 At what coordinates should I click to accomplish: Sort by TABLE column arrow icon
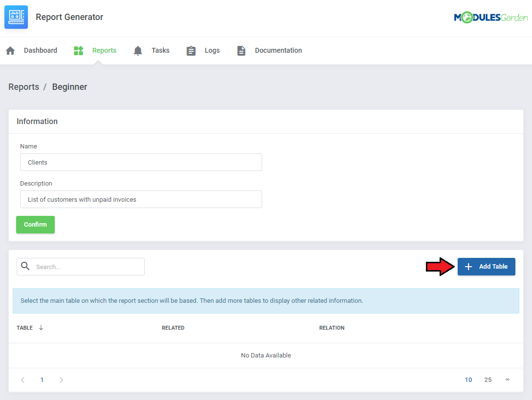41,327
